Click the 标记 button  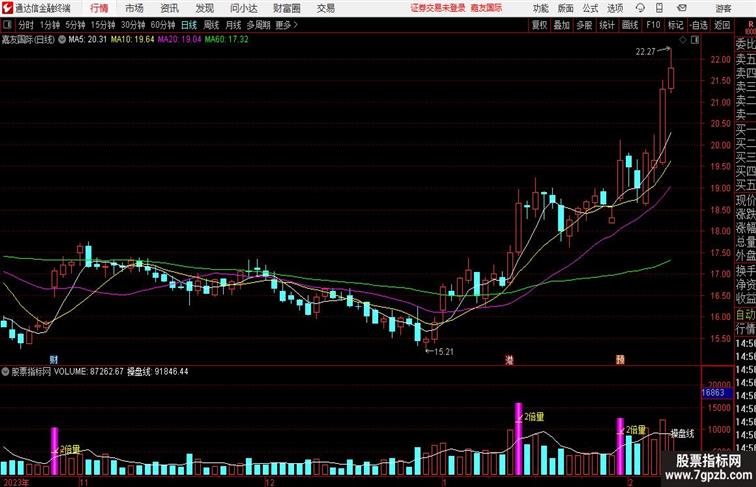(675, 25)
